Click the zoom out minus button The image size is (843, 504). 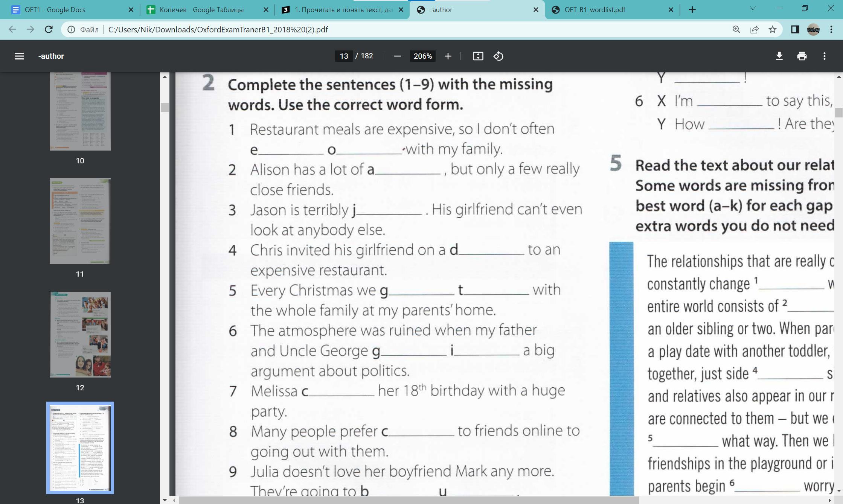pos(397,56)
